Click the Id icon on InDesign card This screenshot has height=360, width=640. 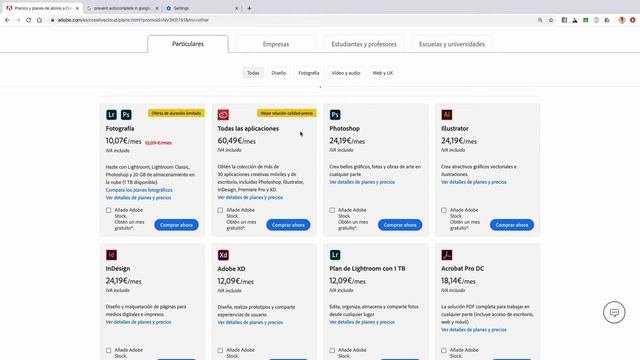111,255
